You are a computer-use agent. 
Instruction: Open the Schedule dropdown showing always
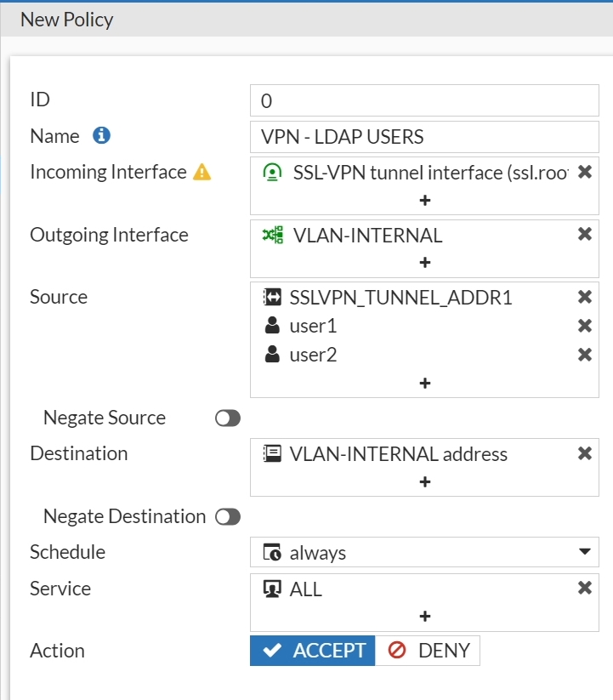[x=424, y=552]
